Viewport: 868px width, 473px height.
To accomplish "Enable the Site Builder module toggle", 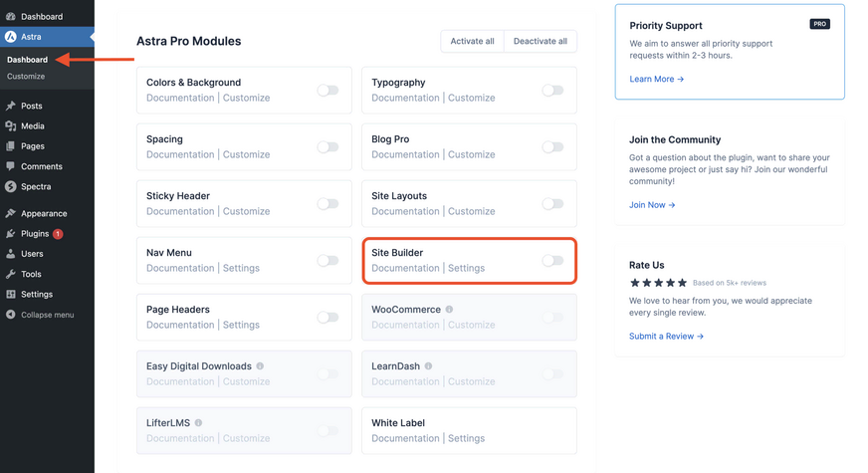I will tap(551, 261).
